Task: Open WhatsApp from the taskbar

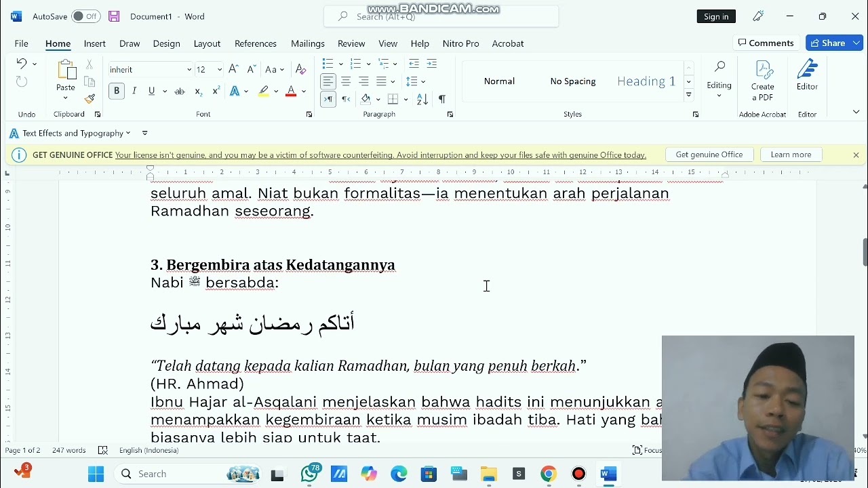Action: point(311,473)
